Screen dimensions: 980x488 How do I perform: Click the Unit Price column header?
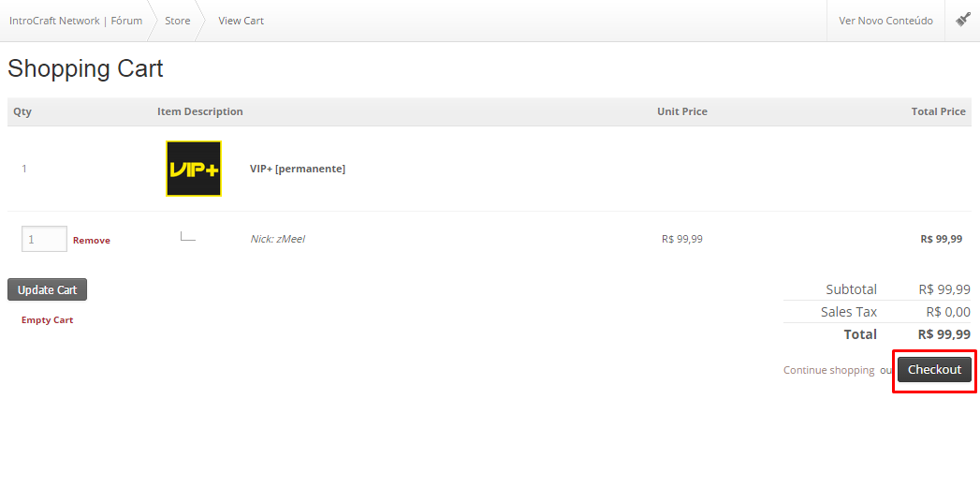(x=682, y=111)
